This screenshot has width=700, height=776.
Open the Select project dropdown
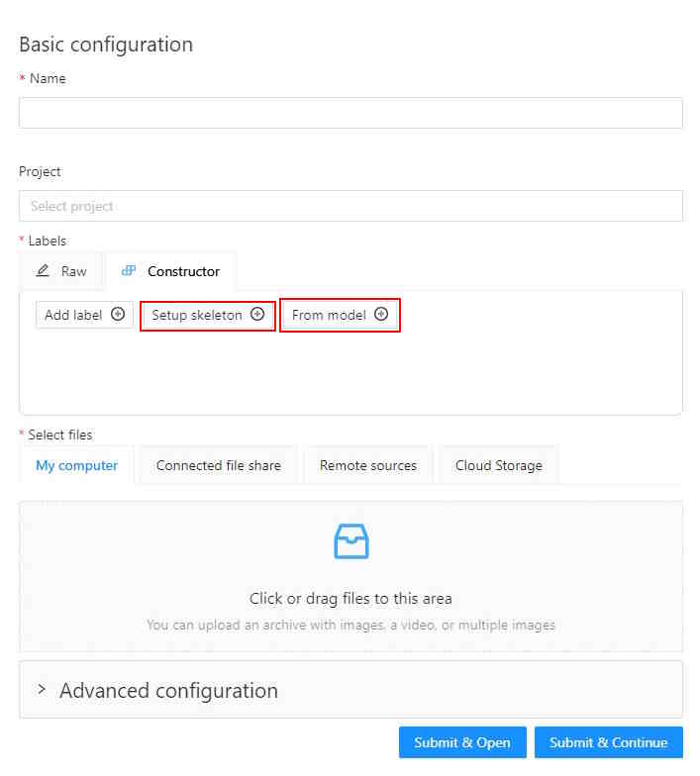(350, 206)
